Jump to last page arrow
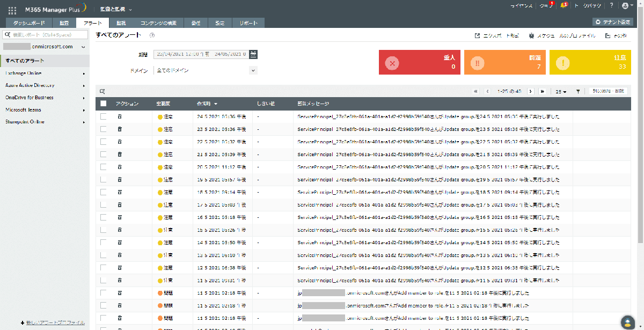The height and width of the screenshot is (330, 644). point(542,91)
